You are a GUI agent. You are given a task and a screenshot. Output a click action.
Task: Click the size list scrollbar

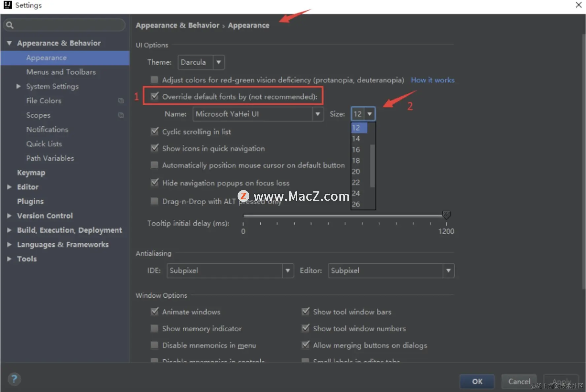pos(373,166)
